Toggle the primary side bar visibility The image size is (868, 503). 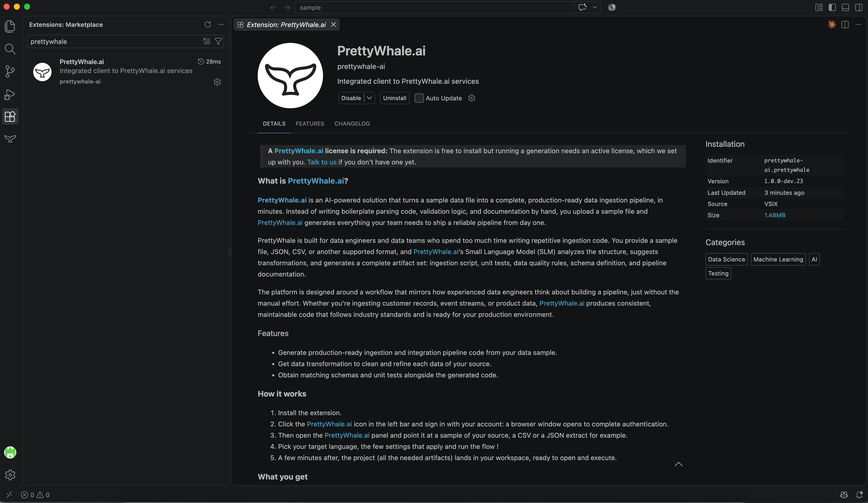point(832,7)
